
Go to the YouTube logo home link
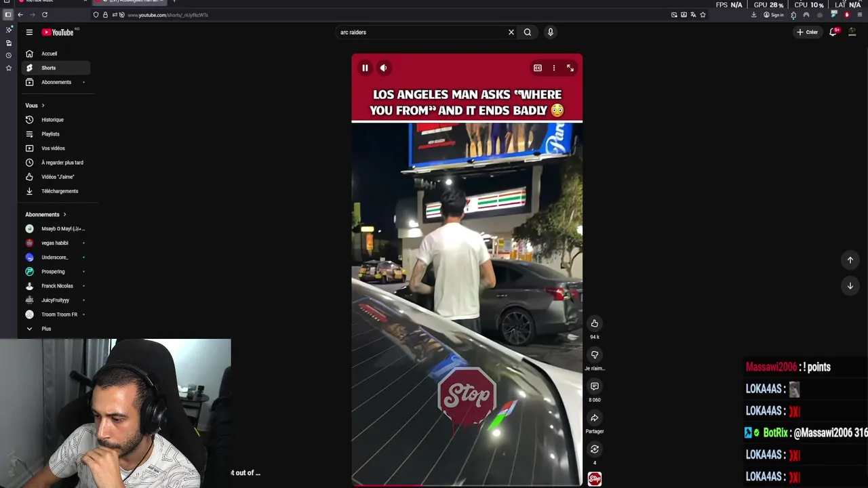[x=58, y=32]
